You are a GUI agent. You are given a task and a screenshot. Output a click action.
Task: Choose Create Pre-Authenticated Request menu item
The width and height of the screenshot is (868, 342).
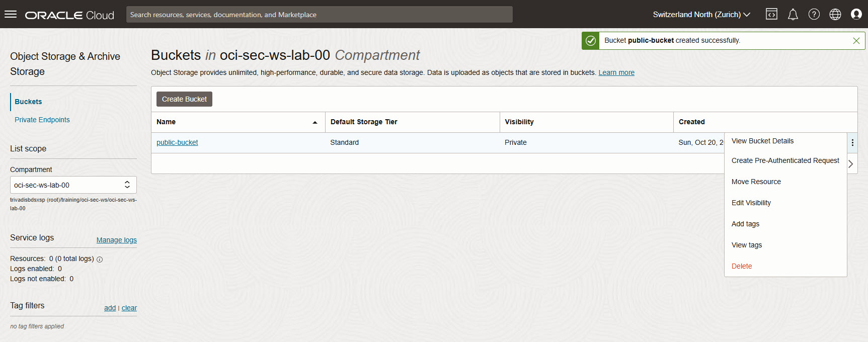click(785, 160)
